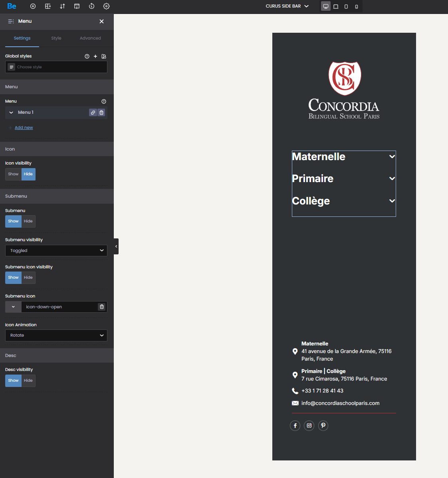Expand the Menu 1 item chevron
This screenshot has height=478, width=448.
coord(11,113)
